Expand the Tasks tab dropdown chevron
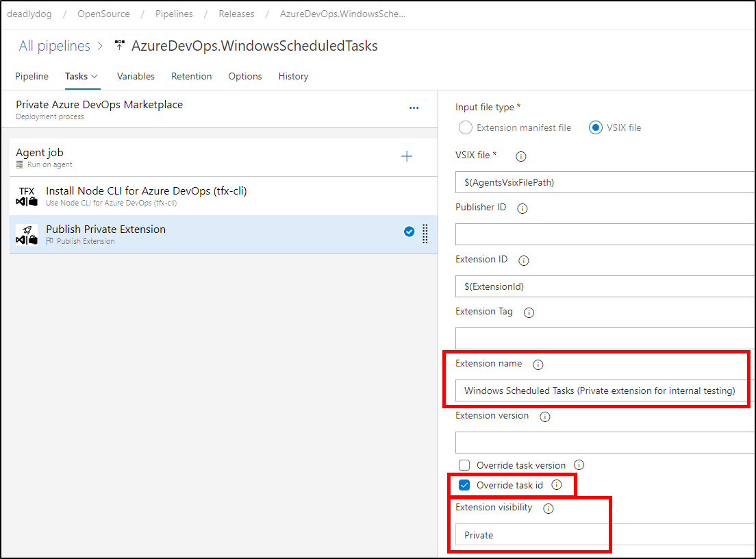This screenshot has width=756, height=559. [94, 76]
